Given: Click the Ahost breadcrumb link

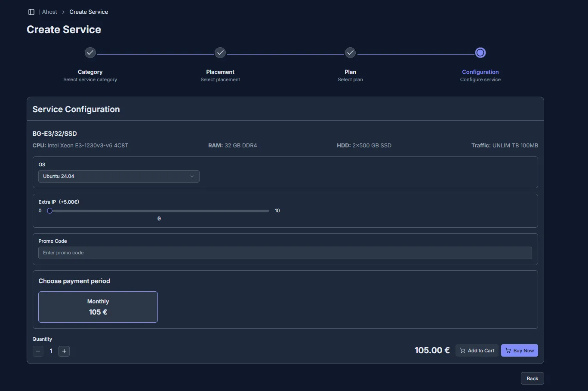Looking at the screenshot, I should (x=49, y=12).
